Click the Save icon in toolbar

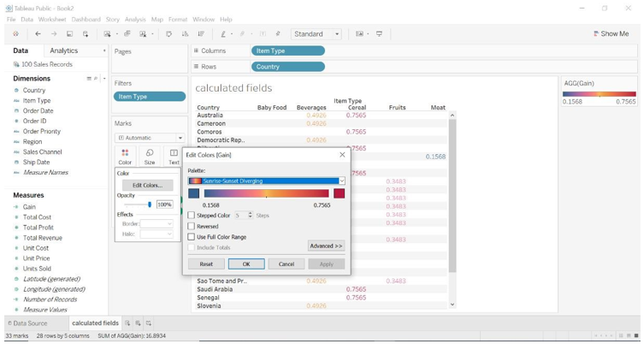[x=69, y=34]
